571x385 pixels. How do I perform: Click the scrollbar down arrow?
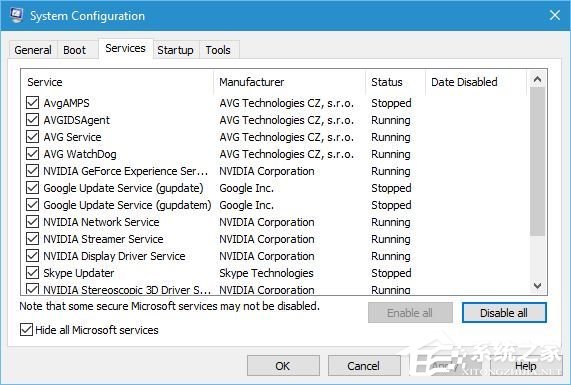point(537,286)
